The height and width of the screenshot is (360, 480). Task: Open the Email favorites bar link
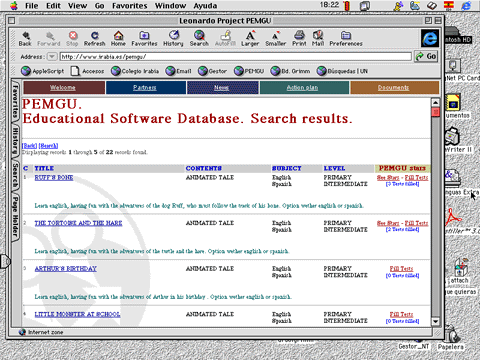pyautogui.click(x=178, y=71)
